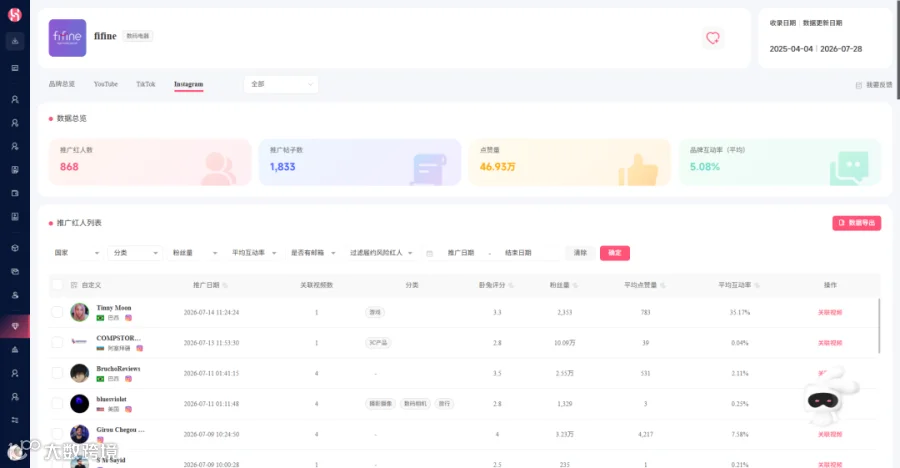The width and height of the screenshot is (900, 468).
Task: Open the 过滤履约风险红人 dropdown
Action: (381, 253)
